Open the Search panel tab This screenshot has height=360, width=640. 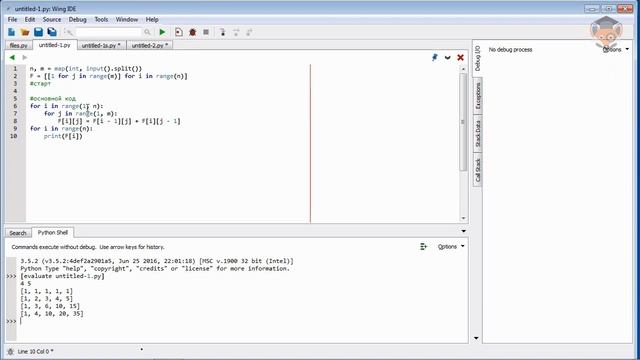click(18, 233)
